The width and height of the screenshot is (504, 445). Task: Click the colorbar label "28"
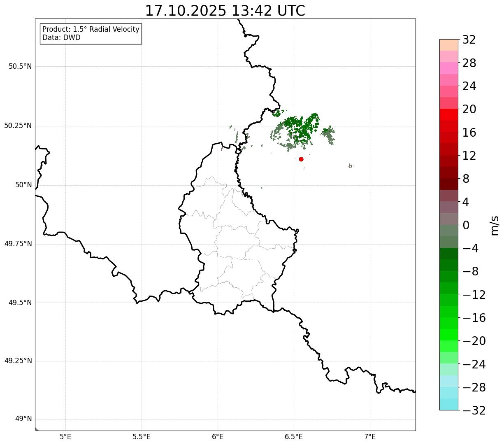click(469, 63)
